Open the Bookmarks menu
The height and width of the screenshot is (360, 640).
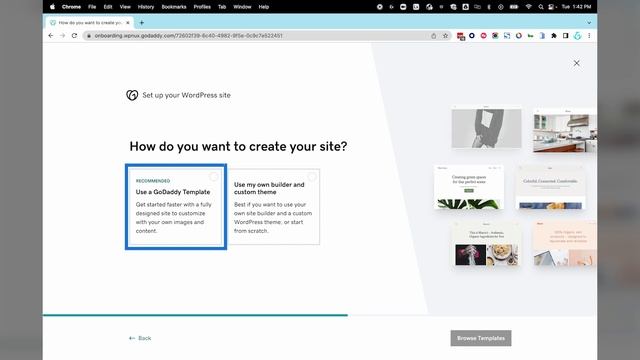click(x=174, y=7)
